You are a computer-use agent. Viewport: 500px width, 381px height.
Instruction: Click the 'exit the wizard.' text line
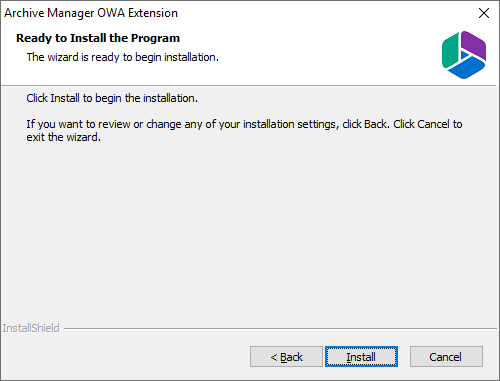pos(64,137)
